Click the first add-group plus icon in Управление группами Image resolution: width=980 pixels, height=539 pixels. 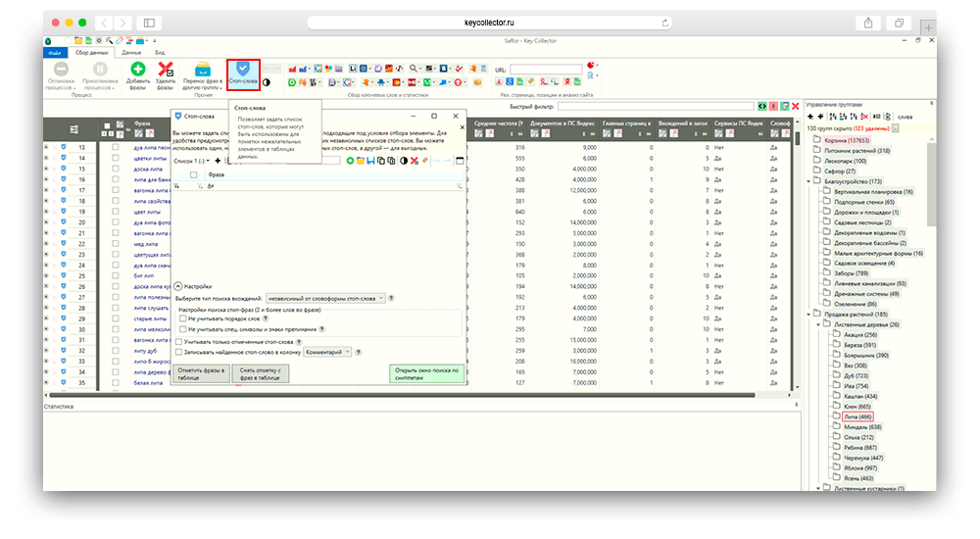pyautogui.click(x=810, y=117)
